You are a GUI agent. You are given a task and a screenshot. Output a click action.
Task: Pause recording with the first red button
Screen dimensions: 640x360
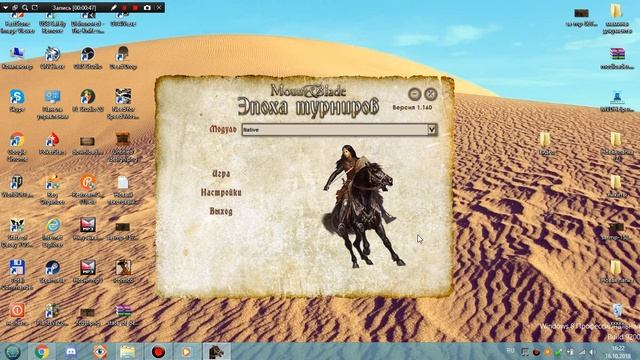[124, 7]
